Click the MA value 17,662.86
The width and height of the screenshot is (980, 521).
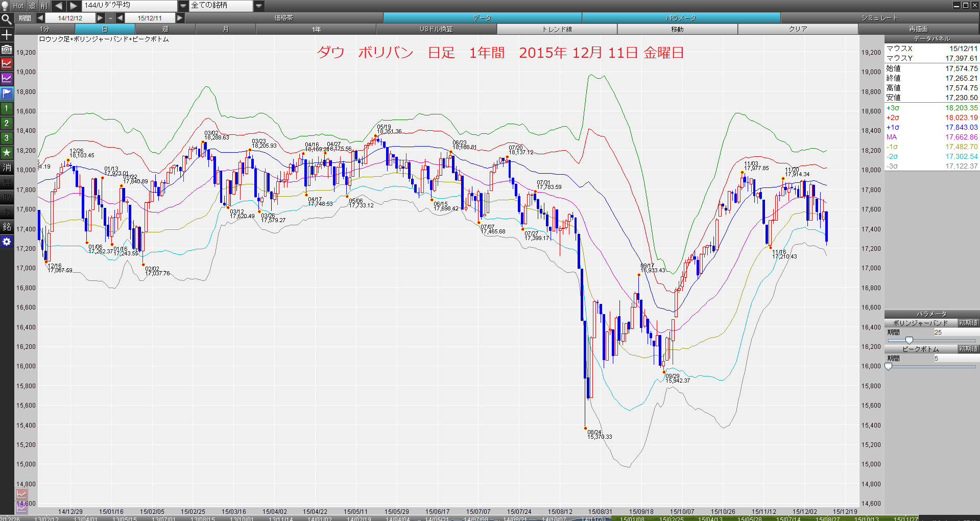point(961,137)
